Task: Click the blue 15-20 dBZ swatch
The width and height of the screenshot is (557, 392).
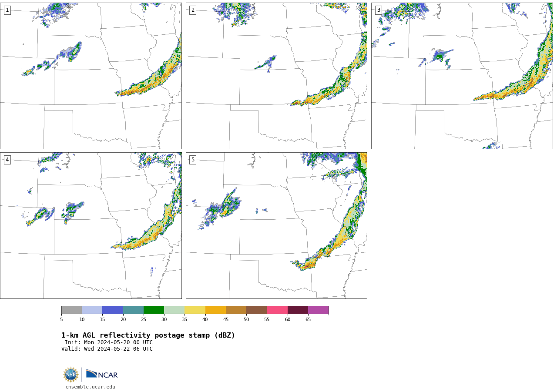Action: 113,310
